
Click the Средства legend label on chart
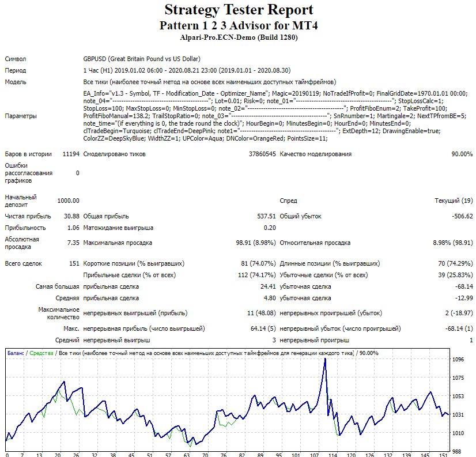41,353
